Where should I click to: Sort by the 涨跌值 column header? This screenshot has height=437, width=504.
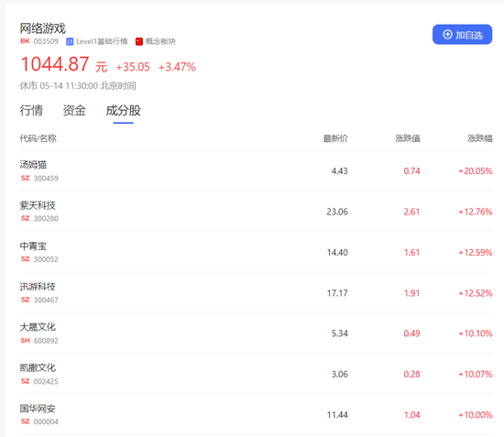pyautogui.click(x=408, y=138)
